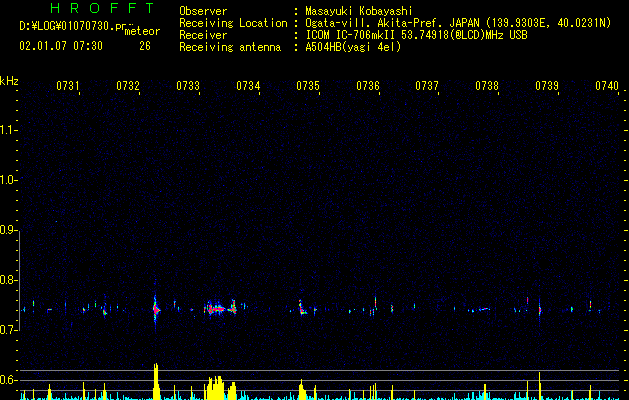The height and width of the screenshot is (400, 629).
Task: Click the long echo cluster between 0733 and 0734
Action: tap(220, 309)
